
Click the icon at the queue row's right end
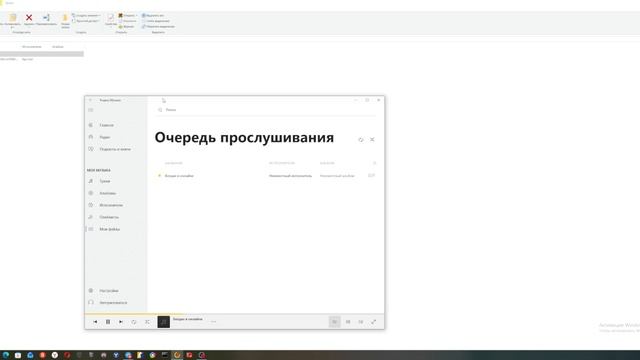371,176
